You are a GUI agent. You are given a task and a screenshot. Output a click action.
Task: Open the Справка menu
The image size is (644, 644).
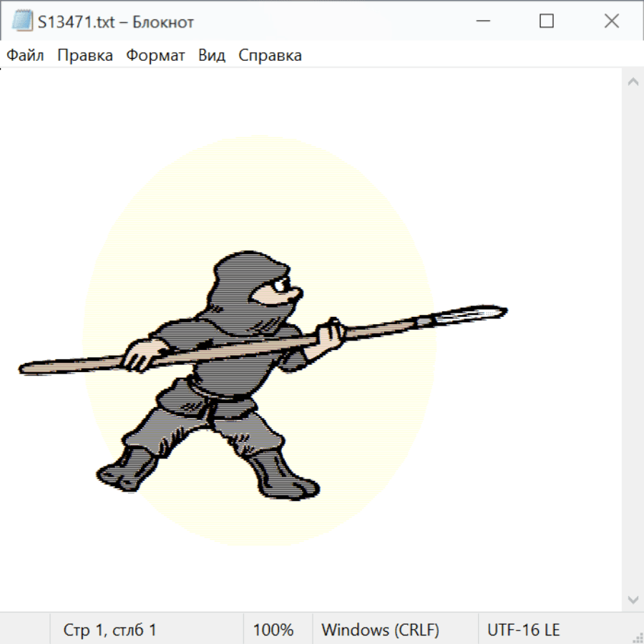[270, 55]
